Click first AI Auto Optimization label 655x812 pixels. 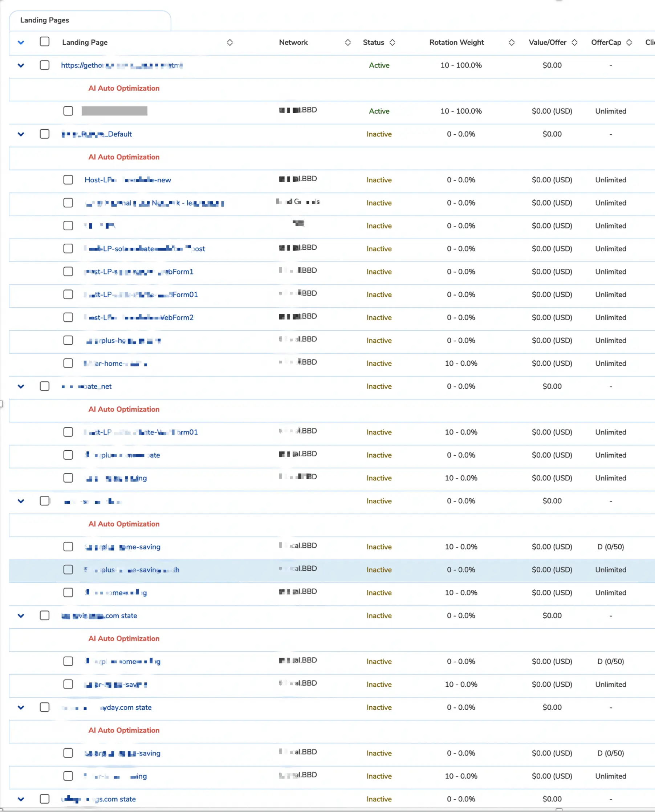point(124,88)
